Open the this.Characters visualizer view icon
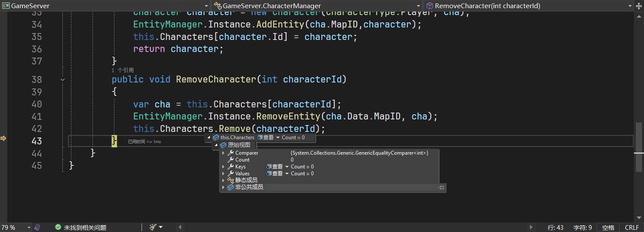The height and width of the screenshot is (232, 644). click(260, 137)
